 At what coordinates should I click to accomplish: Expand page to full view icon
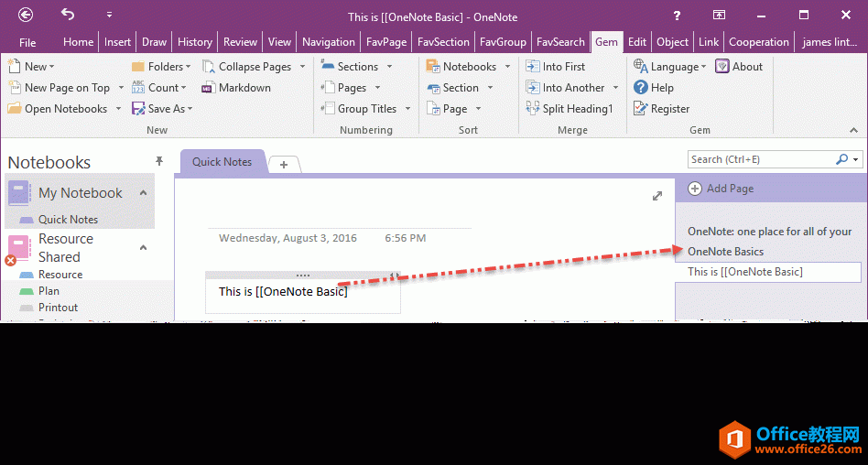click(x=657, y=196)
